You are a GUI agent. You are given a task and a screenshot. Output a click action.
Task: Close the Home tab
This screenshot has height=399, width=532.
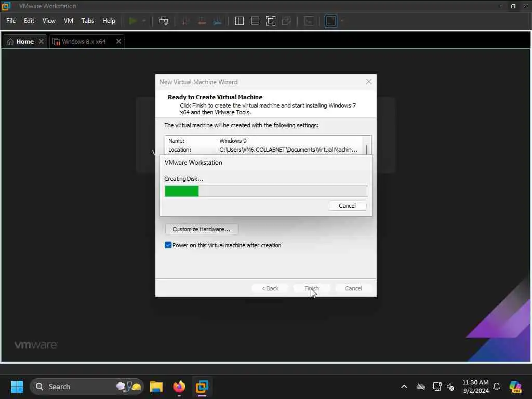[41, 41]
